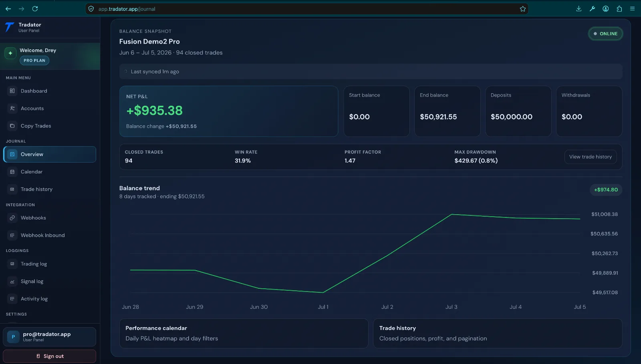This screenshot has height=364, width=641.
Task: Click the ONLINE status badge
Action: point(605,34)
